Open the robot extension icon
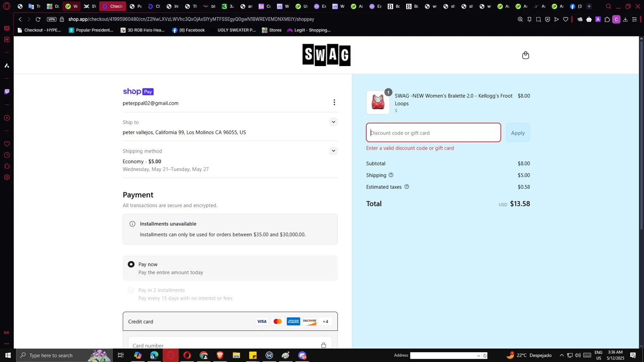 pos(589,19)
